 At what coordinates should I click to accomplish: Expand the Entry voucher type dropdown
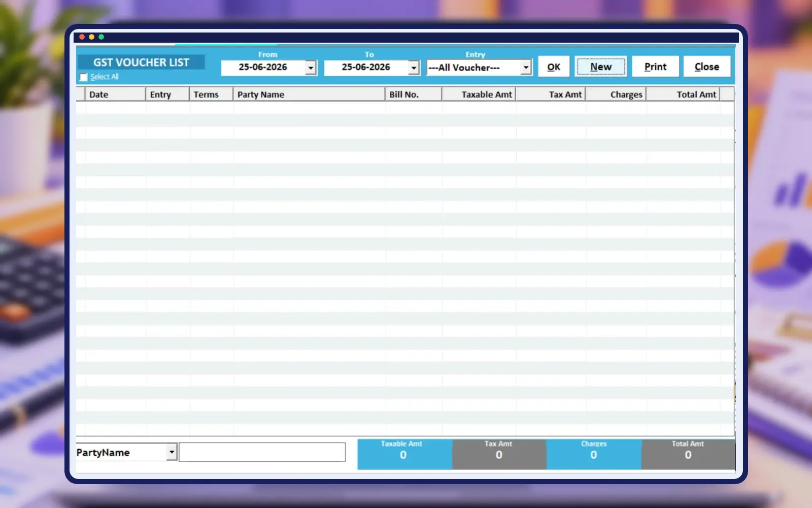click(526, 68)
